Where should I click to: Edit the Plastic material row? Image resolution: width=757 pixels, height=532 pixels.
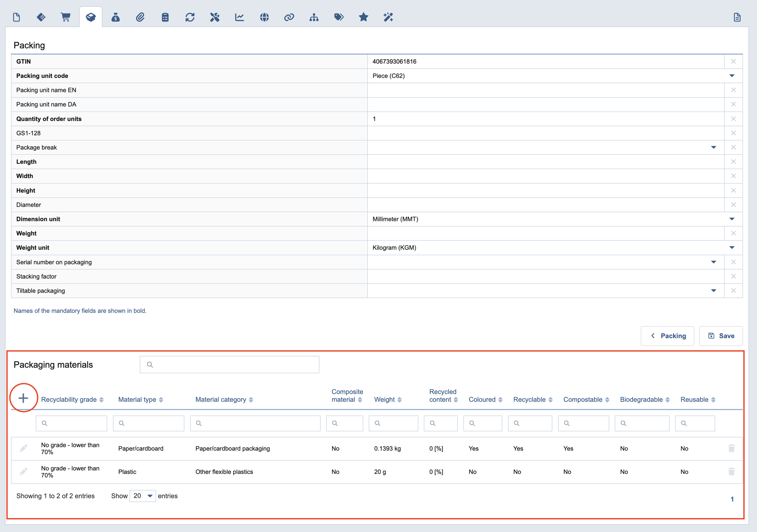click(23, 472)
